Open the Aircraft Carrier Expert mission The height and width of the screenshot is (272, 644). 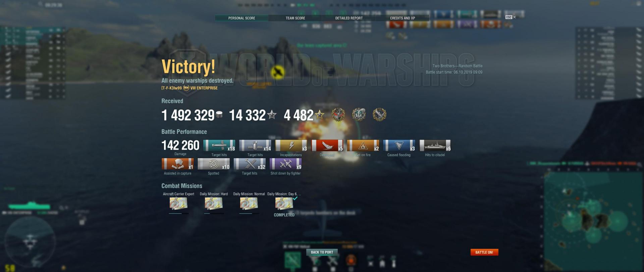[x=178, y=203]
